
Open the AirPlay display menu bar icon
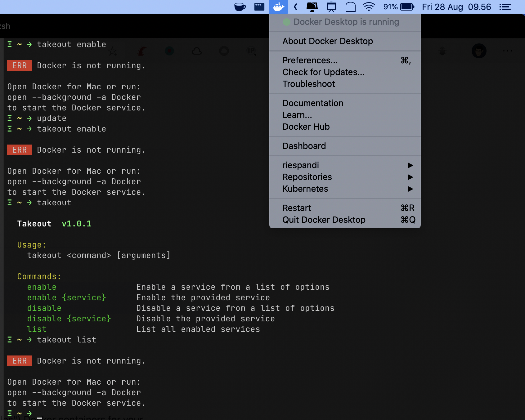pos(331,7)
